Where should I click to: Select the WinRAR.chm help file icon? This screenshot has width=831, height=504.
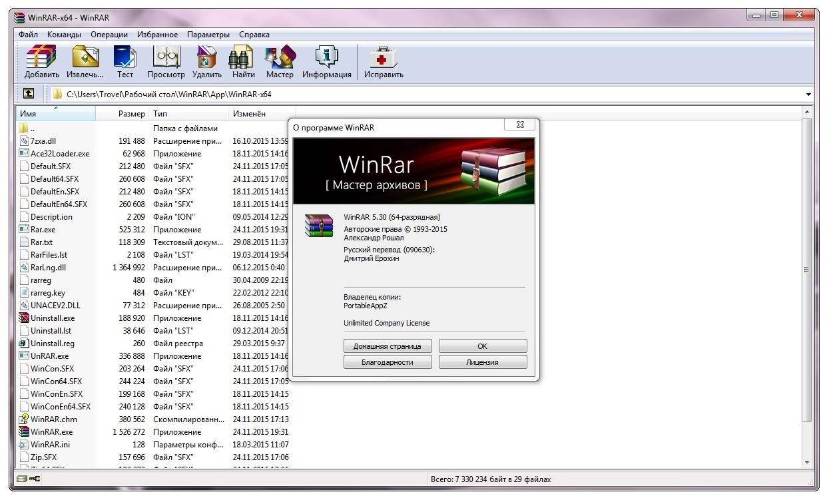coord(25,419)
